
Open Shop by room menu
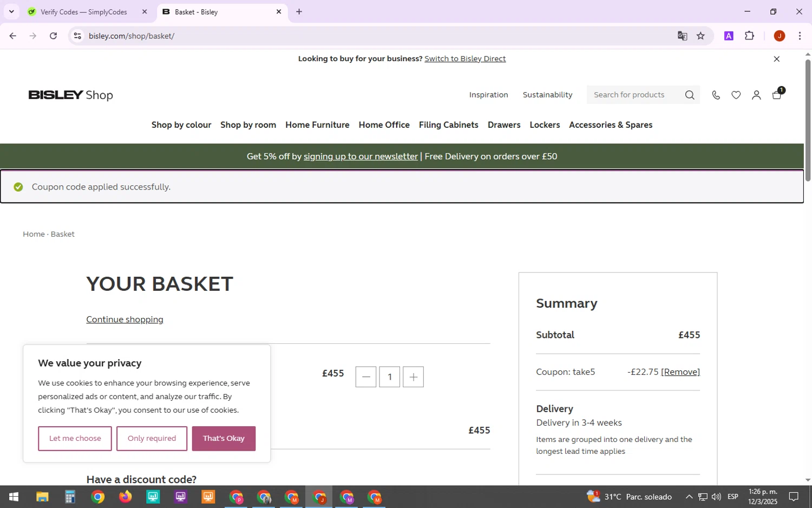coord(248,125)
